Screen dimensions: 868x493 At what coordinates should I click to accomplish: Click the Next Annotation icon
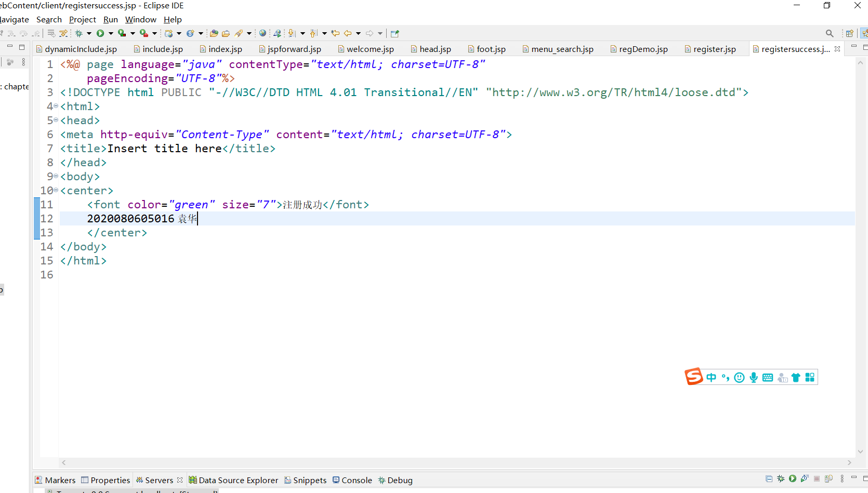[292, 33]
